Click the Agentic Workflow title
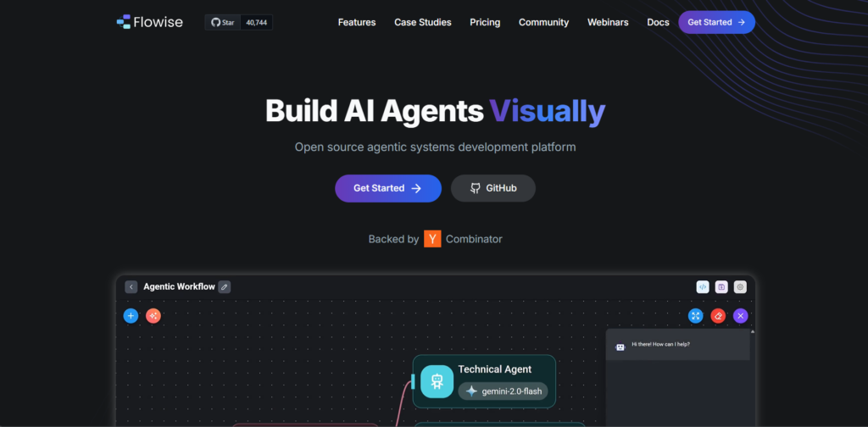 (179, 286)
